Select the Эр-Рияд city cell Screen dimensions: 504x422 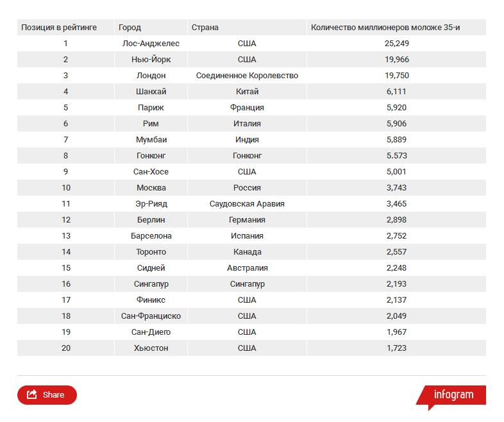pyautogui.click(x=151, y=204)
